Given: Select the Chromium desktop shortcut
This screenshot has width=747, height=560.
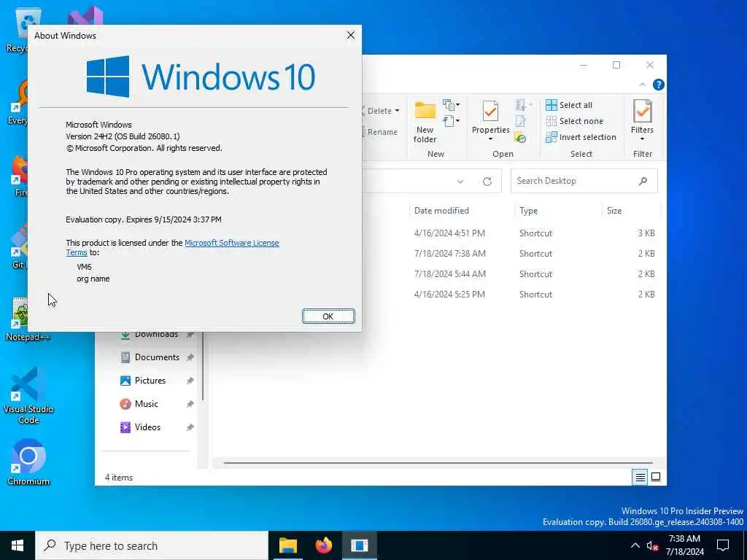Looking at the screenshot, I should (28, 462).
